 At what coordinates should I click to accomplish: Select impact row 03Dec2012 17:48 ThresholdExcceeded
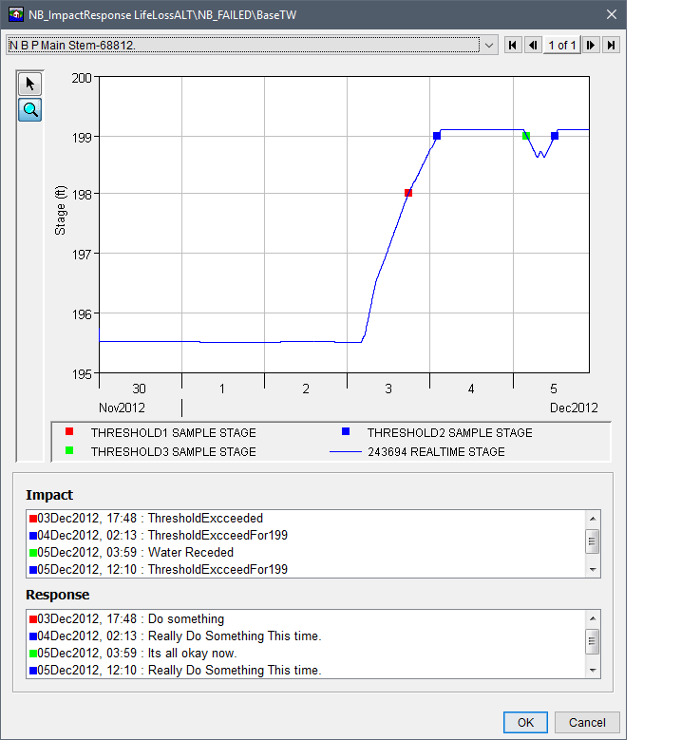pos(307,518)
